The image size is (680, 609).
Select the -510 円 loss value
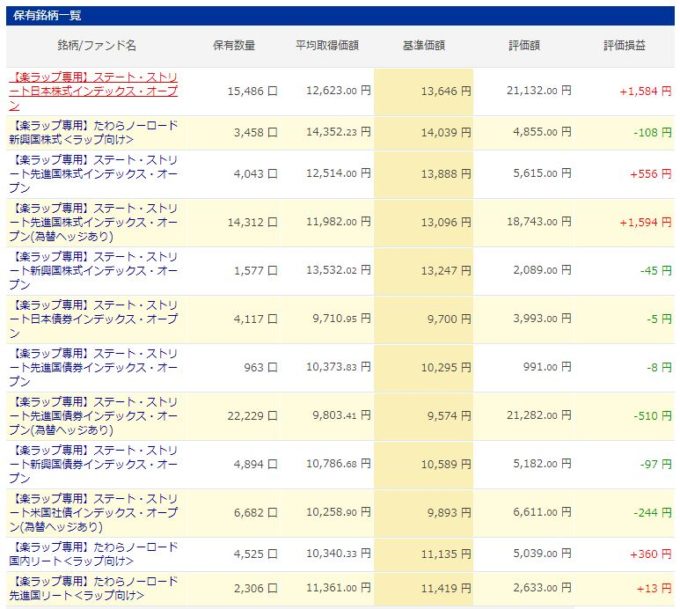(x=653, y=416)
